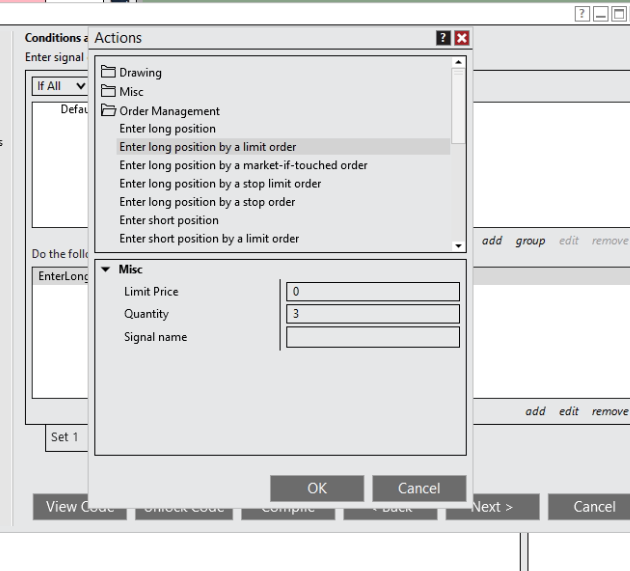Viewport: 630px width, 571px height.
Task: Click 'edit' link below the actions list
Action: coord(569,411)
